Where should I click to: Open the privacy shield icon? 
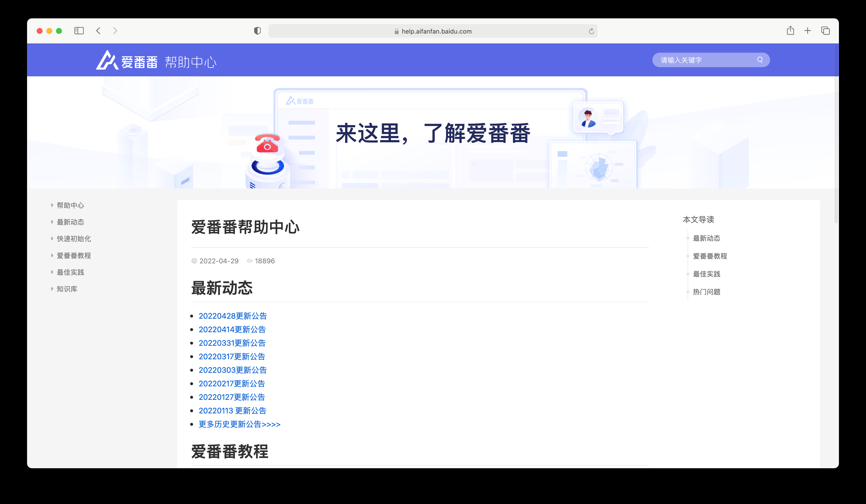point(257,31)
